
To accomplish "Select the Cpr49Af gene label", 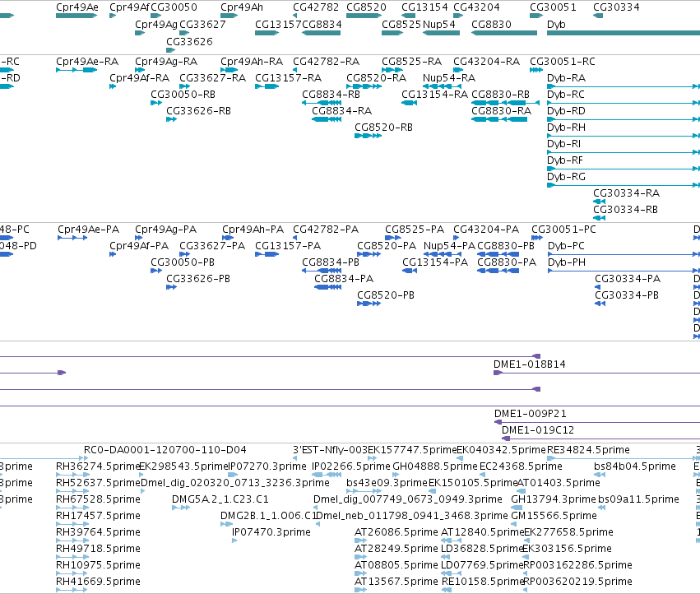I will (x=130, y=7).
